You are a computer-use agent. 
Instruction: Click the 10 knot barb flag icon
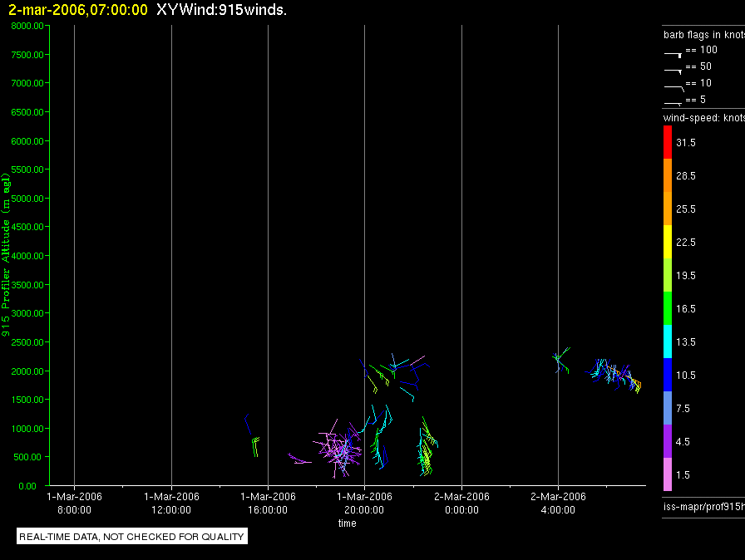pyautogui.click(x=673, y=88)
